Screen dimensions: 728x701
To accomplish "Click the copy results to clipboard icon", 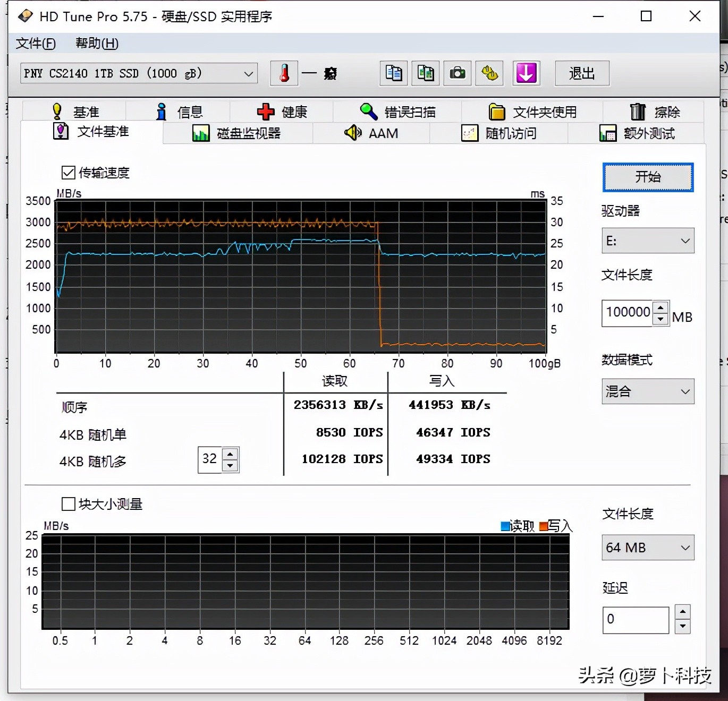I will click(x=393, y=73).
